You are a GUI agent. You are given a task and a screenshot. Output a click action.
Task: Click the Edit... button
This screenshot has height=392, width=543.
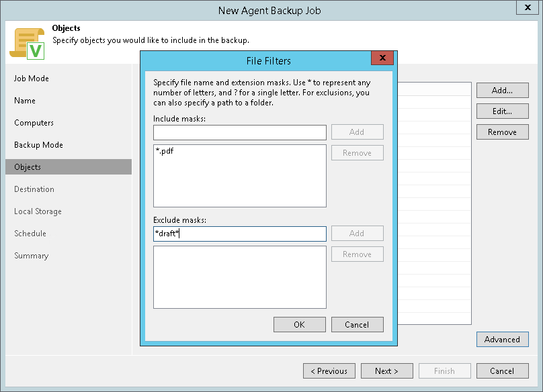tap(502, 111)
